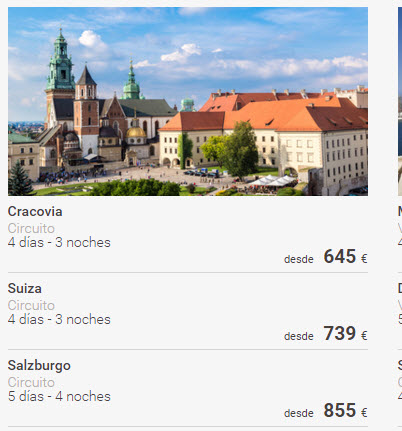Open the Suiza trip title
This screenshot has height=431, width=402.
pyautogui.click(x=25, y=289)
